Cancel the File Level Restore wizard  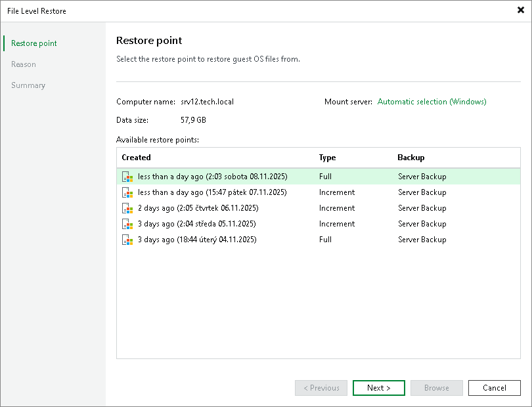click(494, 388)
